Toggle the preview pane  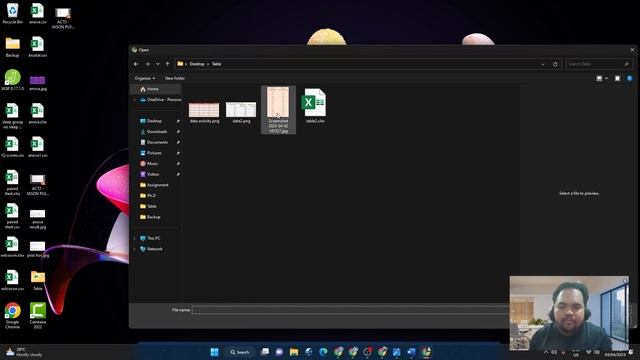(x=617, y=78)
